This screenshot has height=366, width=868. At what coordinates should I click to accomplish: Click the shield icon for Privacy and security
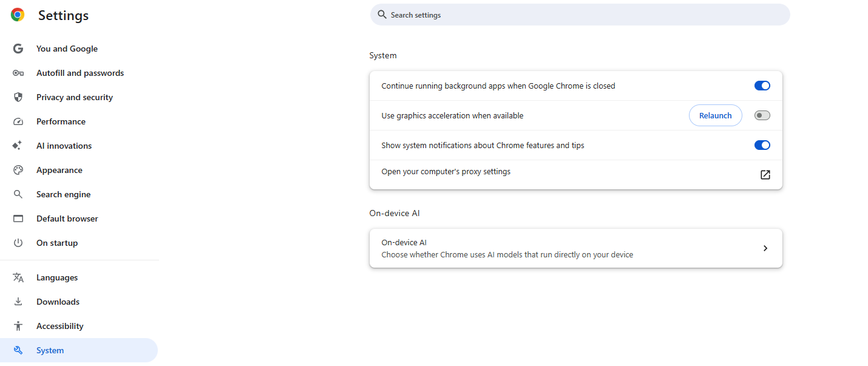click(x=18, y=97)
